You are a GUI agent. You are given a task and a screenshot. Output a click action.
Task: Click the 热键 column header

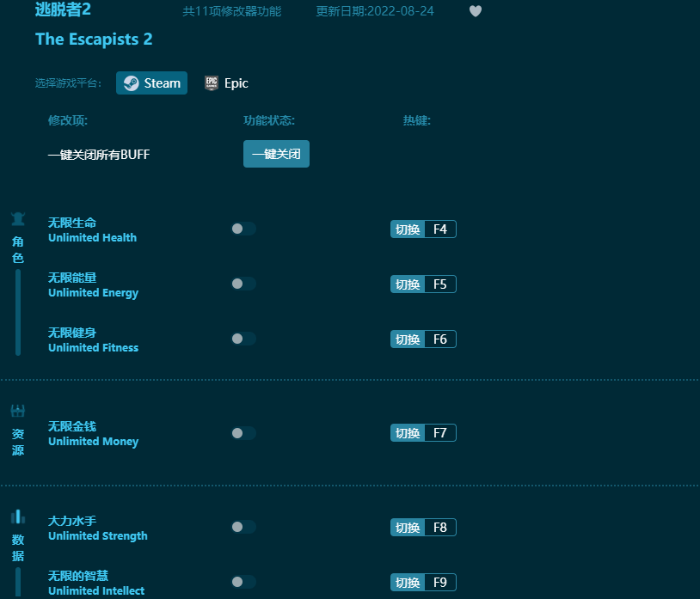[x=416, y=120]
